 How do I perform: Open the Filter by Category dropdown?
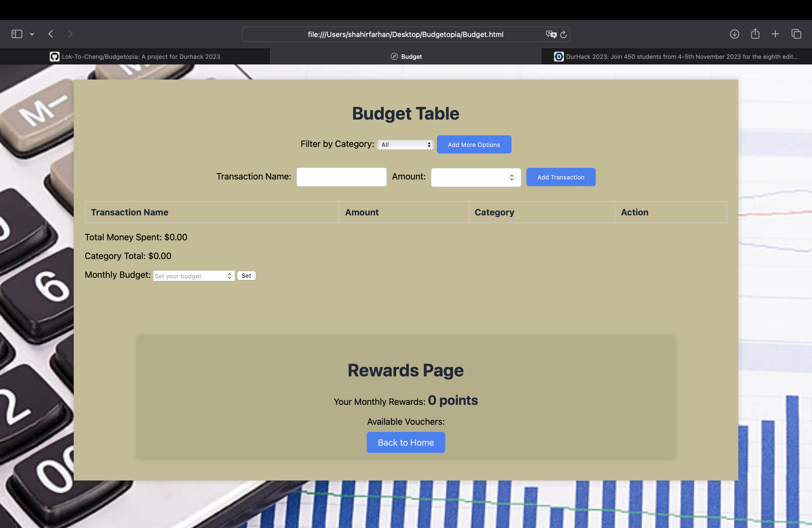405,145
